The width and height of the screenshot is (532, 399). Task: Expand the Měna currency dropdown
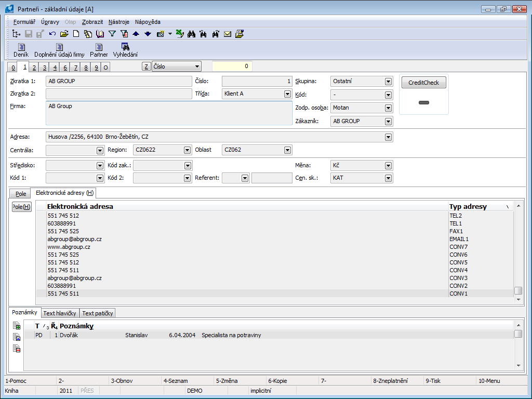tap(388, 166)
